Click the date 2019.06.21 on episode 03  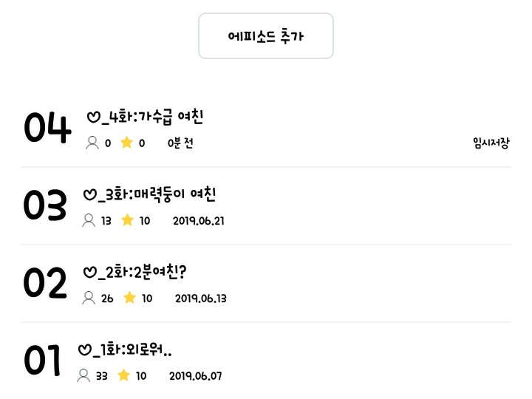pyautogui.click(x=198, y=220)
